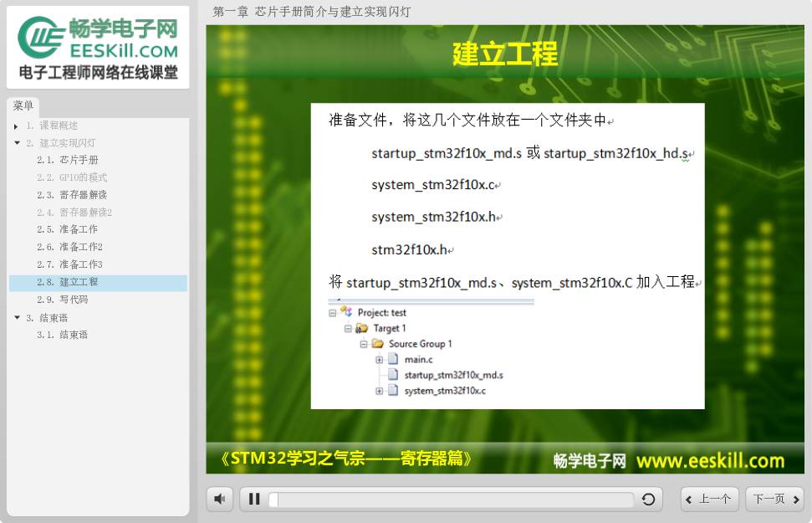Replay the slide with circular arrow icon
Viewport: 812px width, 523px height.
tap(648, 500)
